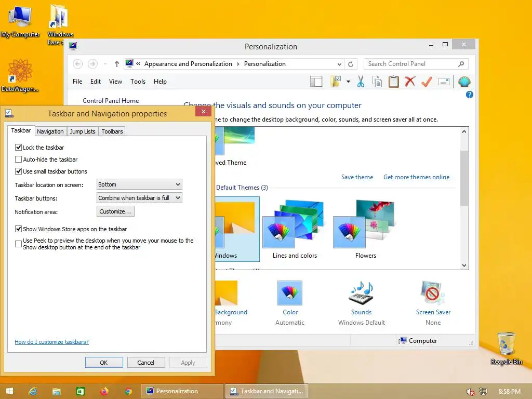Switch to the Jump Lists tab

coord(83,131)
